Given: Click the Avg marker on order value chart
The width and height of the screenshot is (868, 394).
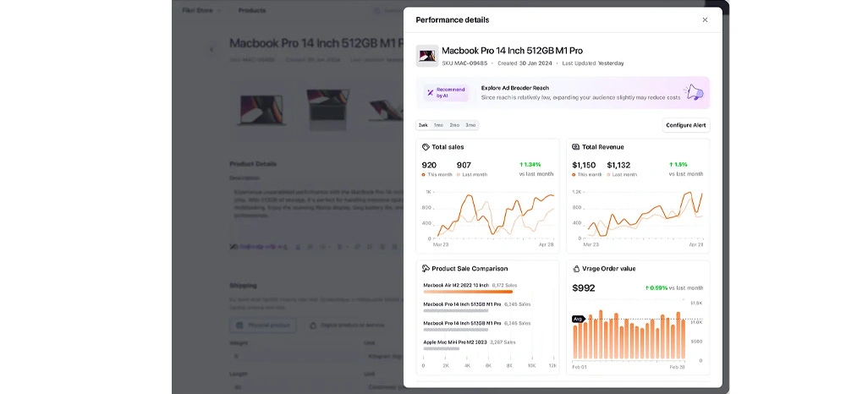Looking at the screenshot, I should coord(578,319).
